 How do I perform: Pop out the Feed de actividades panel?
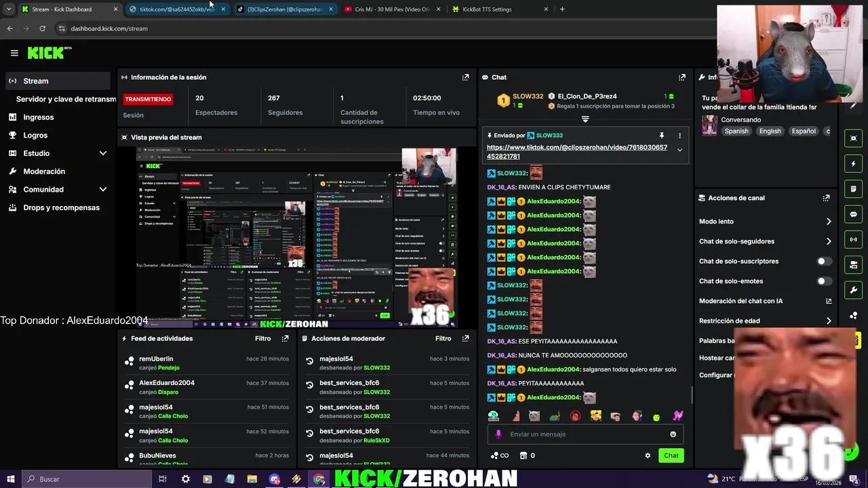(285, 338)
